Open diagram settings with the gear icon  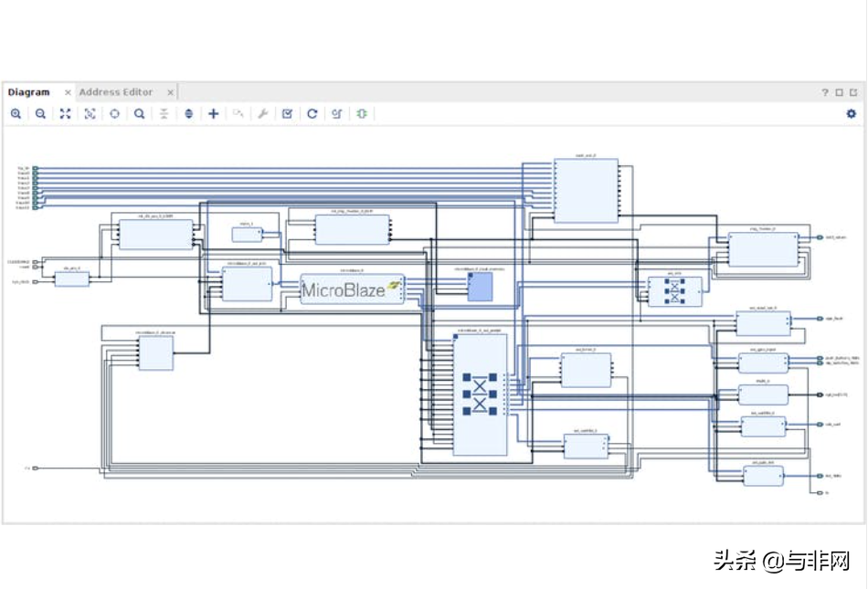[x=852, y=113]
